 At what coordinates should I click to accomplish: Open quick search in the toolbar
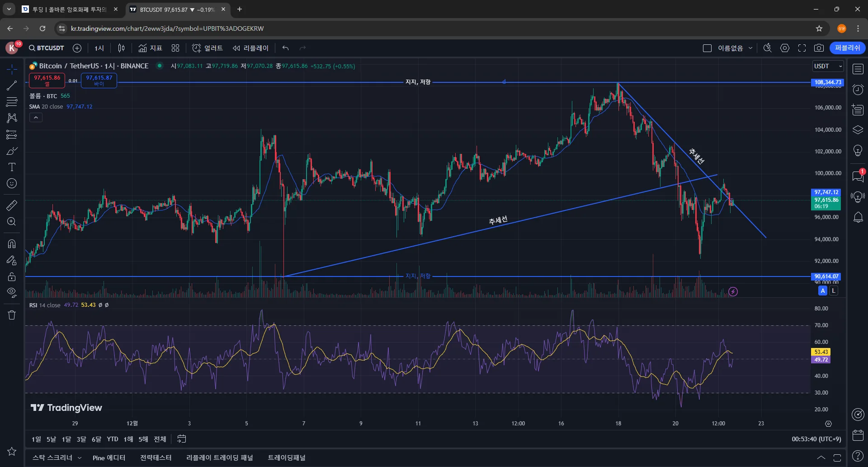(x=767, y=48)
